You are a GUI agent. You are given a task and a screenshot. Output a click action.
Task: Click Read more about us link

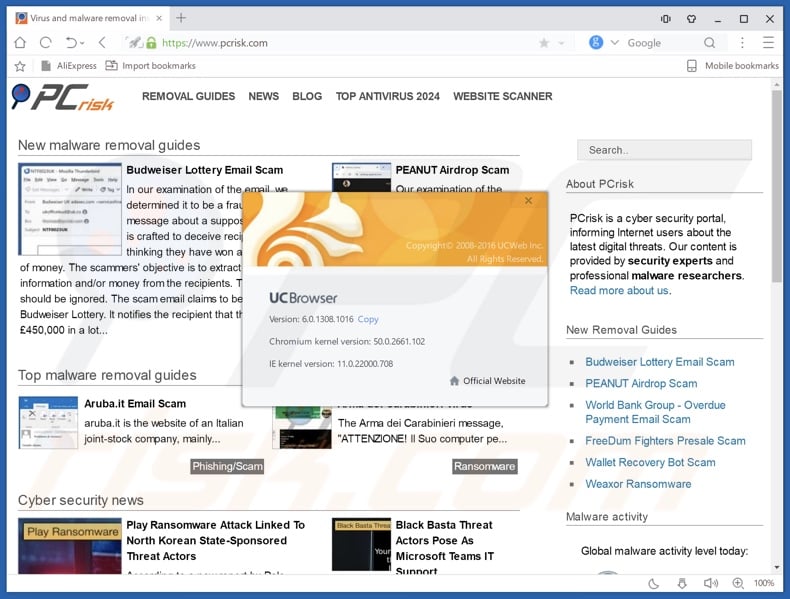(619, 291)
